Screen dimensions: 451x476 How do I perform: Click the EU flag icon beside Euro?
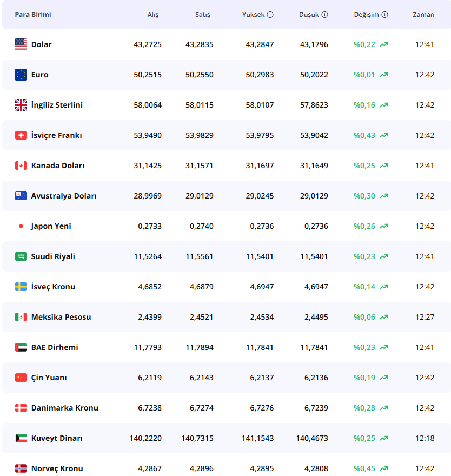[21, 75]
